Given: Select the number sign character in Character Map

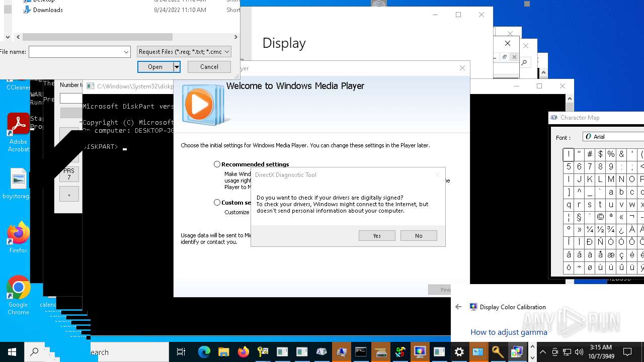Looking at the screenshot, I should pos(590,154).
